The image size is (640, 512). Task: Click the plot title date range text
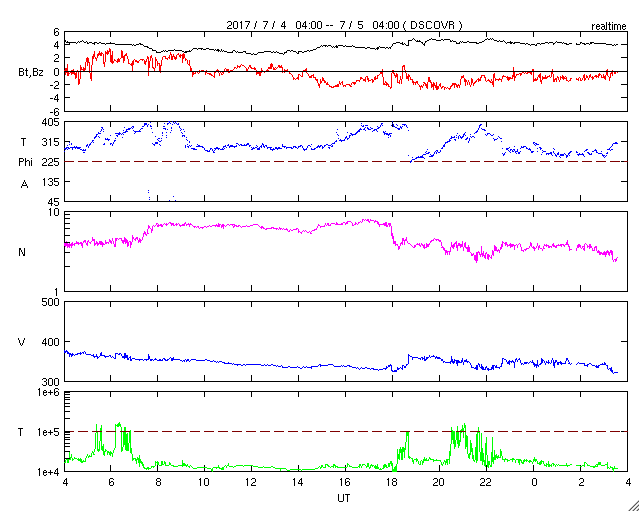tap(344, 25)
